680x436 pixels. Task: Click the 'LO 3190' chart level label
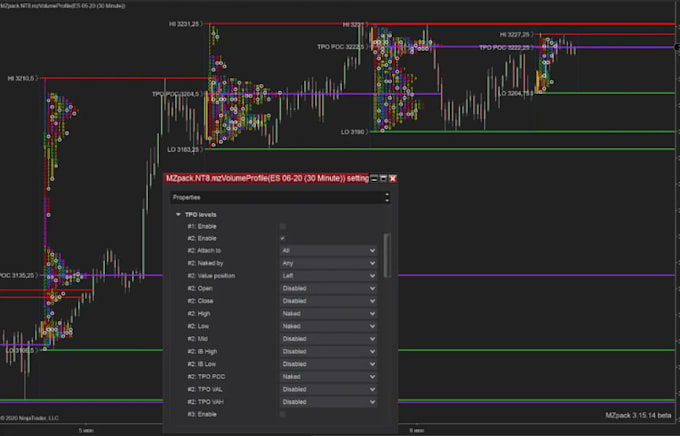(x=353, y=132)
